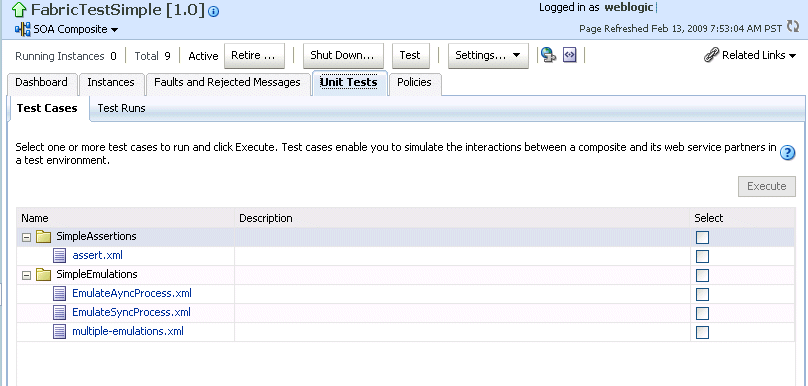Click the assert.xml file icon
The height and width of the screenshot is (386, 808).
click(x=60, y=256)
